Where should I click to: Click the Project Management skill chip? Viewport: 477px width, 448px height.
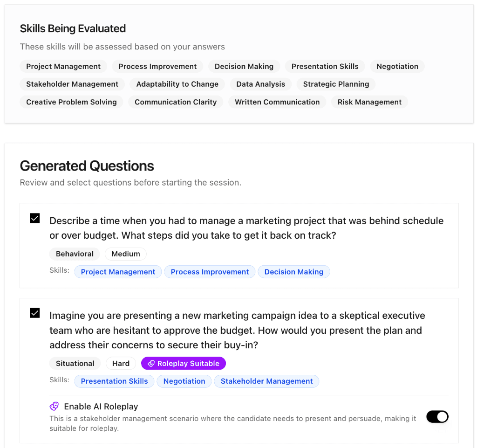(63, 66)
